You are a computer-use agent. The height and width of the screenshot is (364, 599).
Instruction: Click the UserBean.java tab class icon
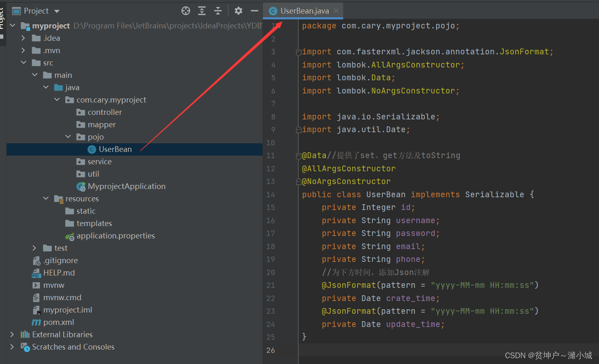(x=273, y=11)
